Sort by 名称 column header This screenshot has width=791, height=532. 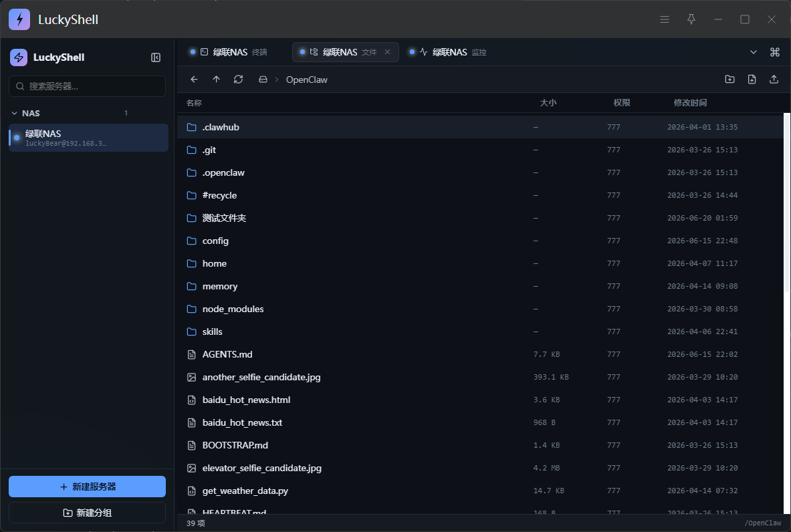click(x=194, y=103)
